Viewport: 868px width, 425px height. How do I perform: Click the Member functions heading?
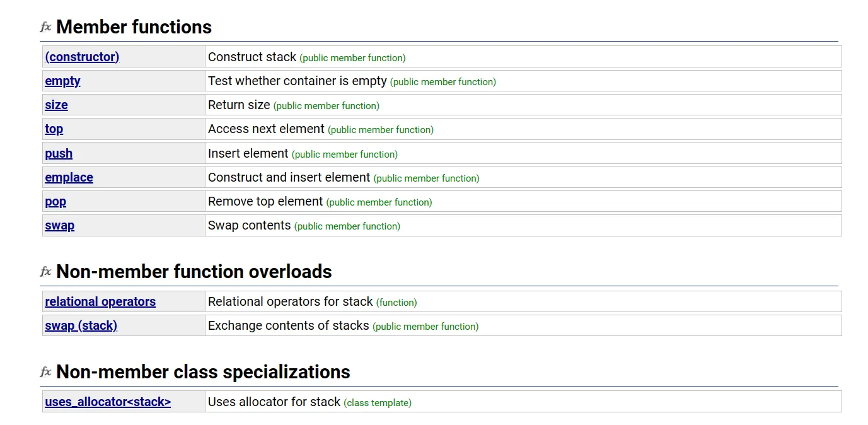tap(134, 27)
